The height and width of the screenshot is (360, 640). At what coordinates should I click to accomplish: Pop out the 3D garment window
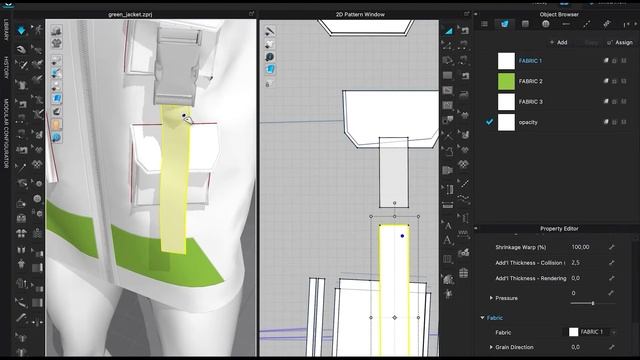[x=251, y=14]
